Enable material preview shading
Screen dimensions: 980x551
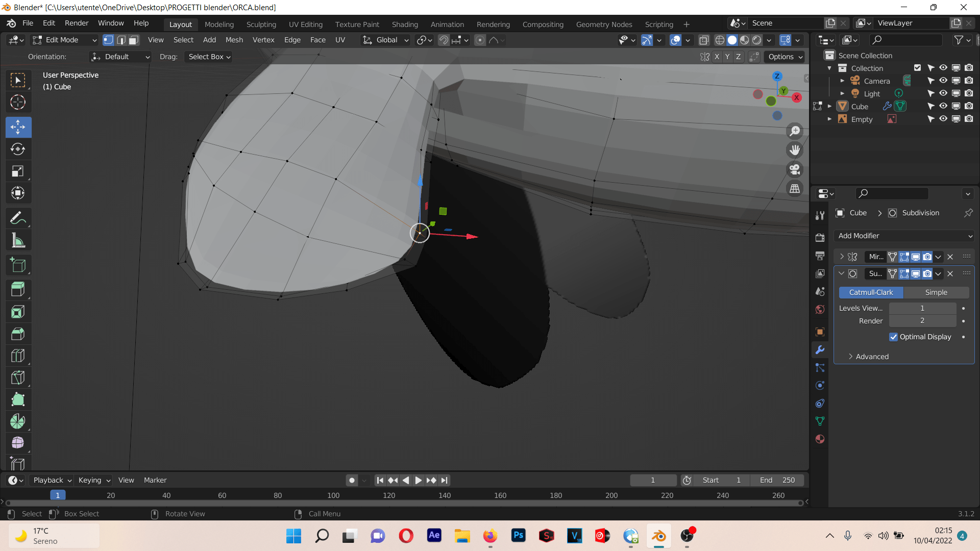[x=745, y=40]
